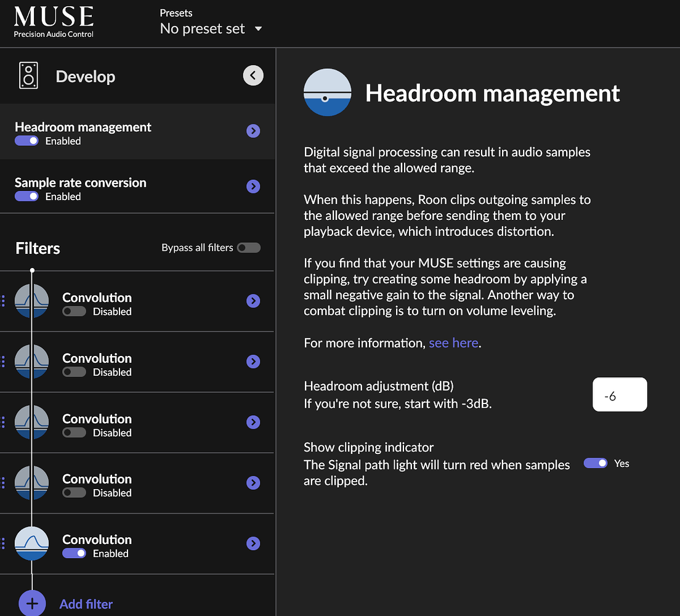Click the drag handle dots beside second Convolution
Screen dimensions: 680x616
(x=2, y=362)
